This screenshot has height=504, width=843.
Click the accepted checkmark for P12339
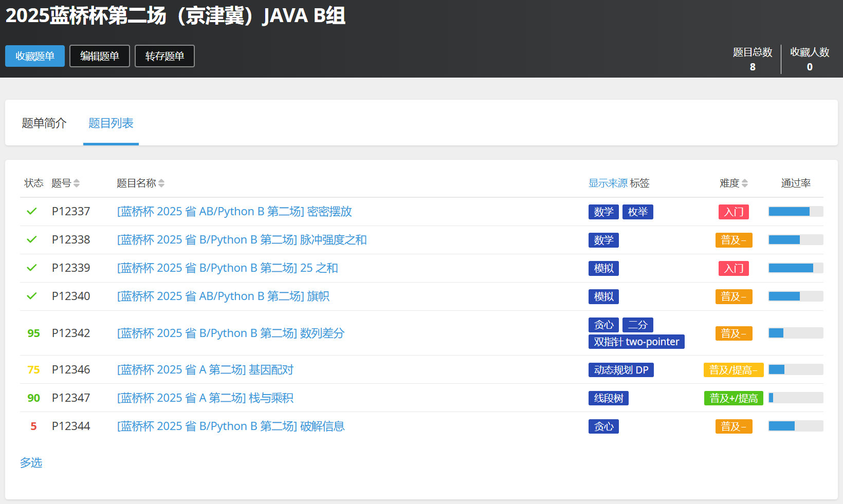pyautogui.click(x=32, y=268)
